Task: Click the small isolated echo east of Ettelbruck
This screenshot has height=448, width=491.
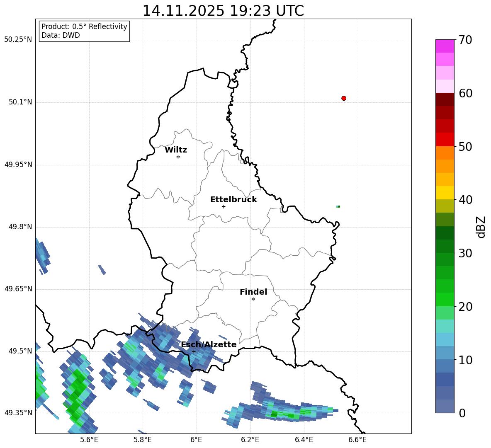Action: click(x=338, y=206)
